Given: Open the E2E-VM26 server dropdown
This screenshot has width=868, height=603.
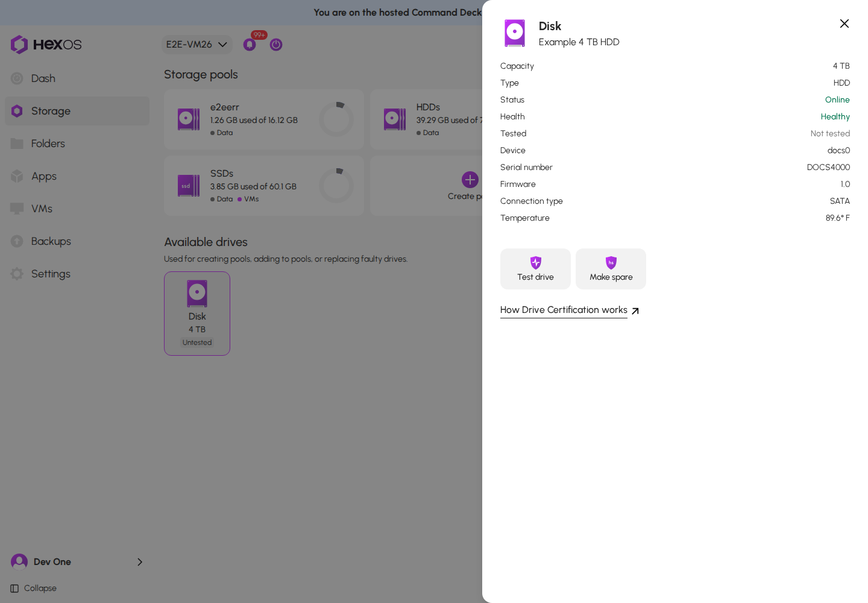Looking at the screenshot, I should (197, 45).
